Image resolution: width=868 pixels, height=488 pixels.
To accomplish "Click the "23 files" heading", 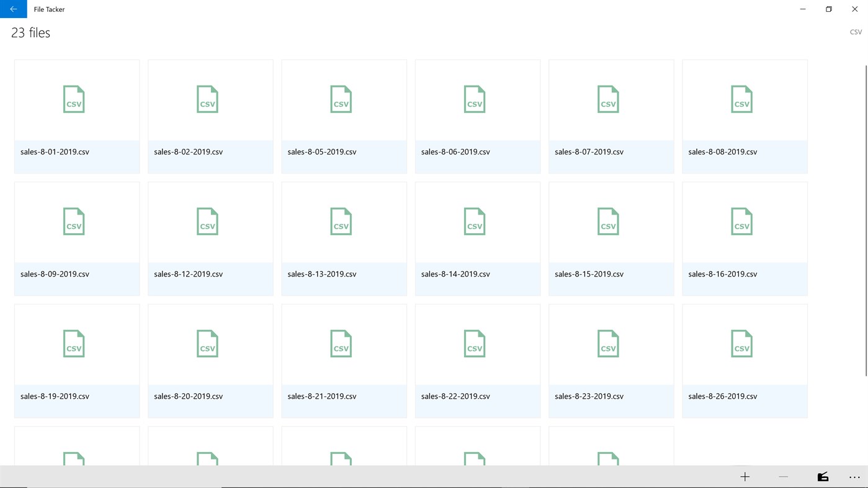I will pos(30,33).
